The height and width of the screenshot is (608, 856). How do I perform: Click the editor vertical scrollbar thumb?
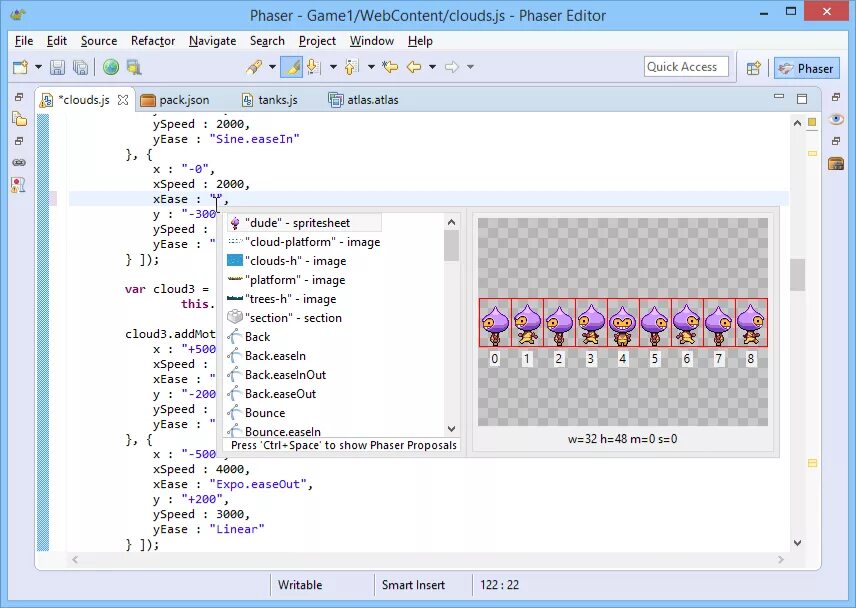tap(797, 275)
